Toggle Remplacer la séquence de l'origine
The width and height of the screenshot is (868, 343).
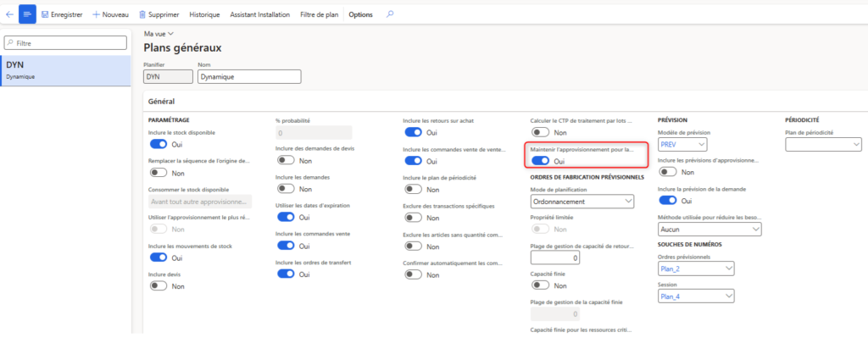pos(159,173)
